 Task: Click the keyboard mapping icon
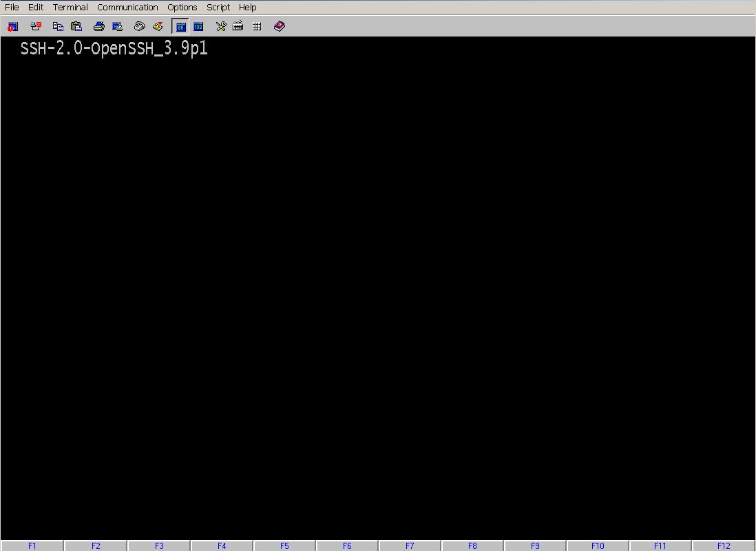[x=238, y=27]
